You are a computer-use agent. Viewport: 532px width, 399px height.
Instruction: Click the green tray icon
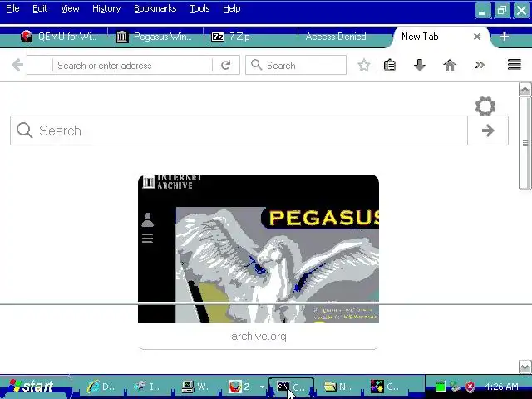[440, 386]
